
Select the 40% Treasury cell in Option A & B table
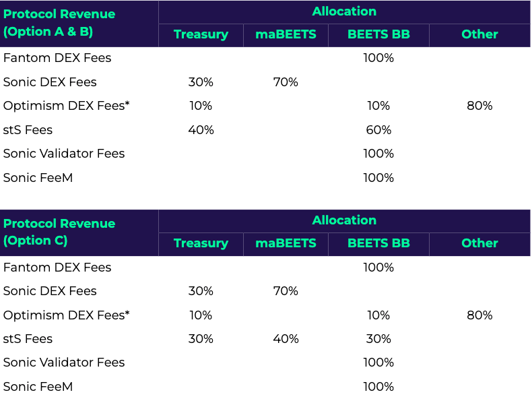click(x=201, y=130)
